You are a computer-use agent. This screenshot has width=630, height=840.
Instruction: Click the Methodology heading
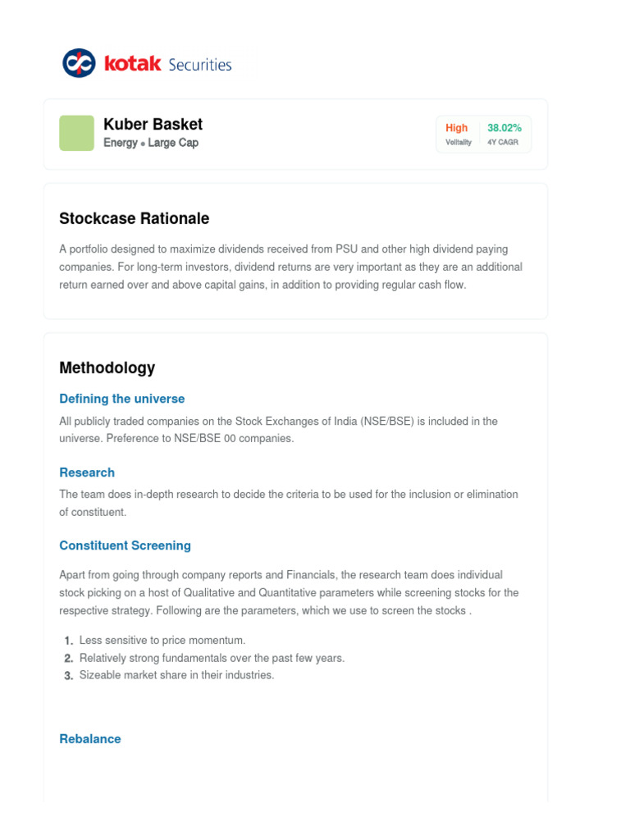107,368
